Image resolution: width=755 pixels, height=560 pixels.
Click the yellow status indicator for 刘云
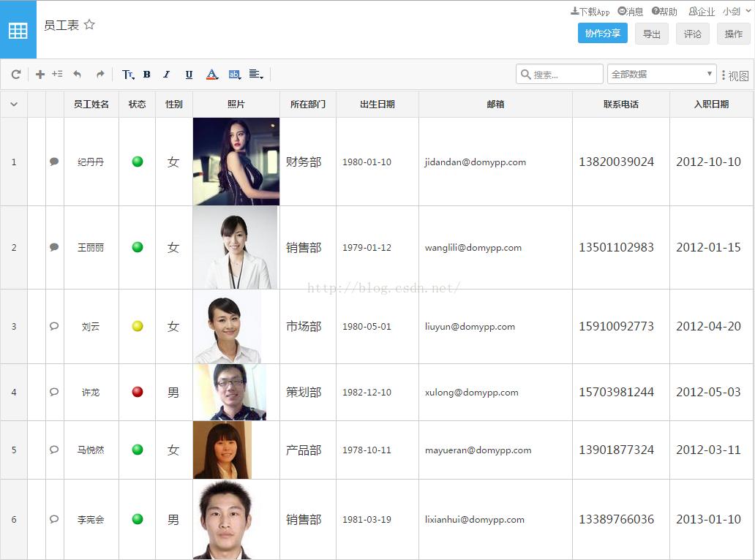(x=137, y=326)
